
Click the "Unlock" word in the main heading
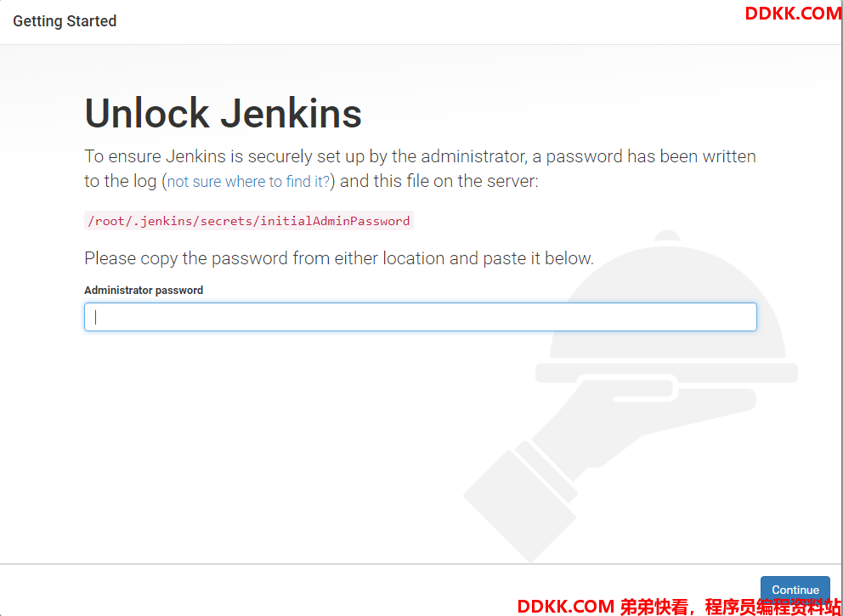(147, 113)
